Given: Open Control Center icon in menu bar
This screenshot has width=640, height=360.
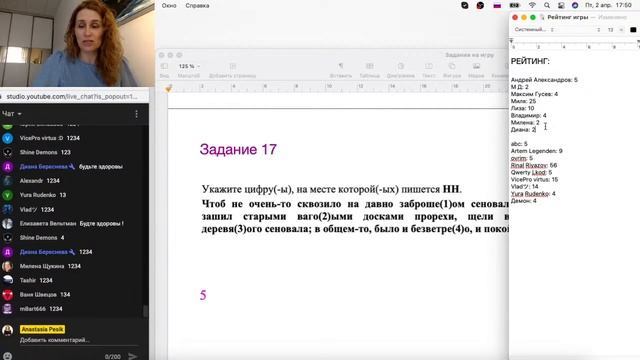Looking at the screenshot, I should pyautogui.click(x=561, y=5).
